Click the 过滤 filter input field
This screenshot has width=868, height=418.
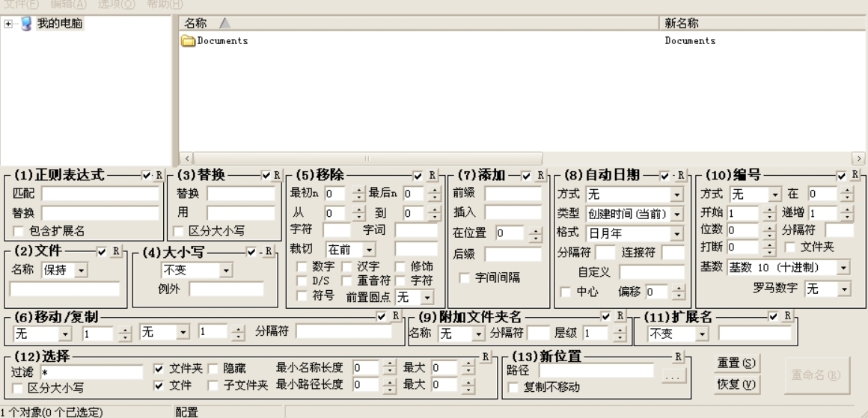click(91, 372)
